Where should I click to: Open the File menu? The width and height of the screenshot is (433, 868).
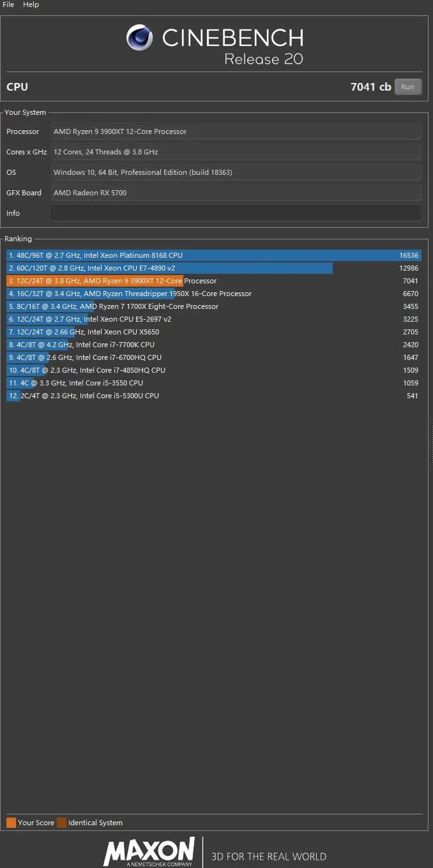coord(8,4)
